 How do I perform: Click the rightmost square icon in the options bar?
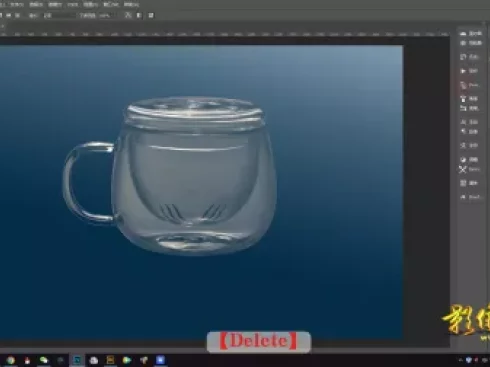[x=151, y=15]
